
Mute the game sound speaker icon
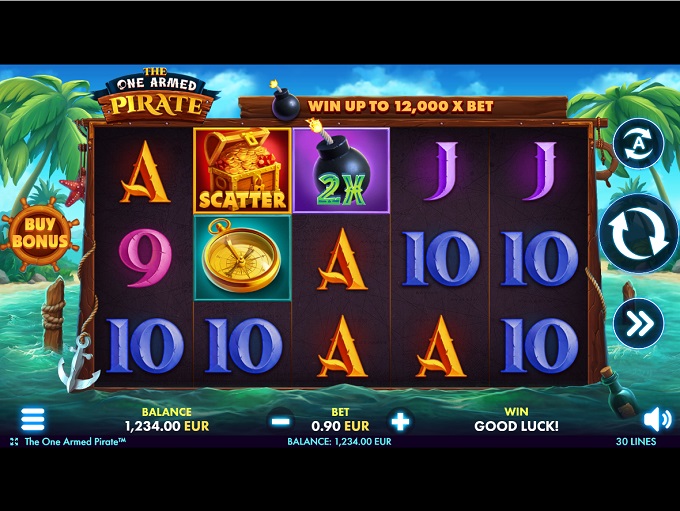pyautogui.click(x=657, y=419)
